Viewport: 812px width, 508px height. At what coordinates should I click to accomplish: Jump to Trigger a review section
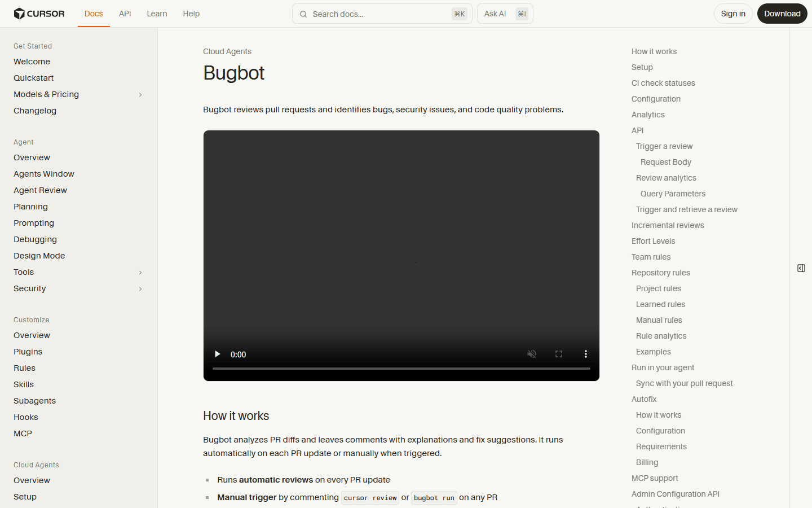click(664, 146)
